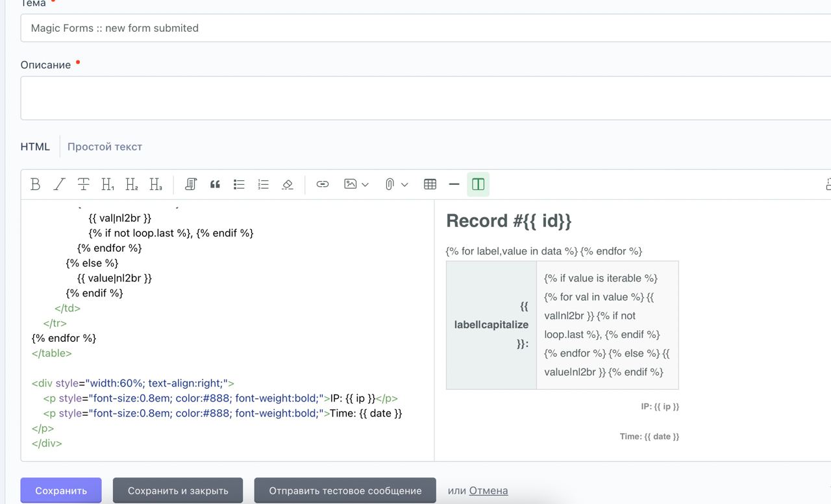Create a bulleted list
The image size is (831, 504).
(x=239, y=184)
